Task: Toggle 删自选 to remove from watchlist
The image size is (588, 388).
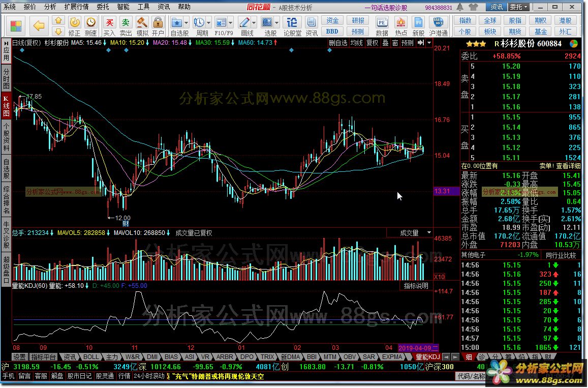Action: click(x=338, y=43)
